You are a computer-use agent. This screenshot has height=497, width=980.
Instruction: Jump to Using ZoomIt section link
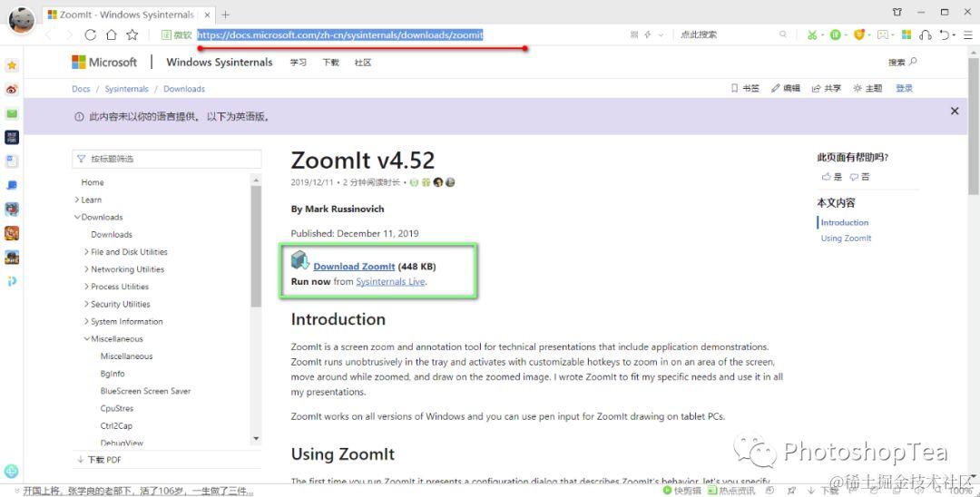pos(846,239)
